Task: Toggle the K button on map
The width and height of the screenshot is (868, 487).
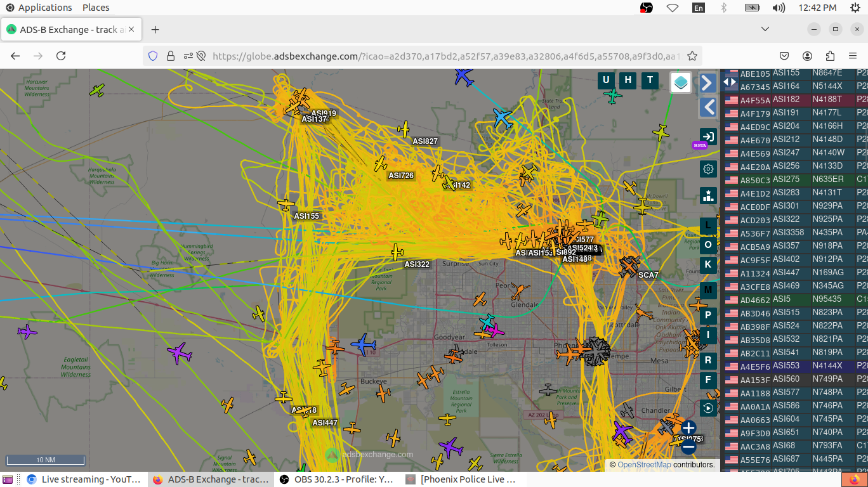Action: click(708, 264)
